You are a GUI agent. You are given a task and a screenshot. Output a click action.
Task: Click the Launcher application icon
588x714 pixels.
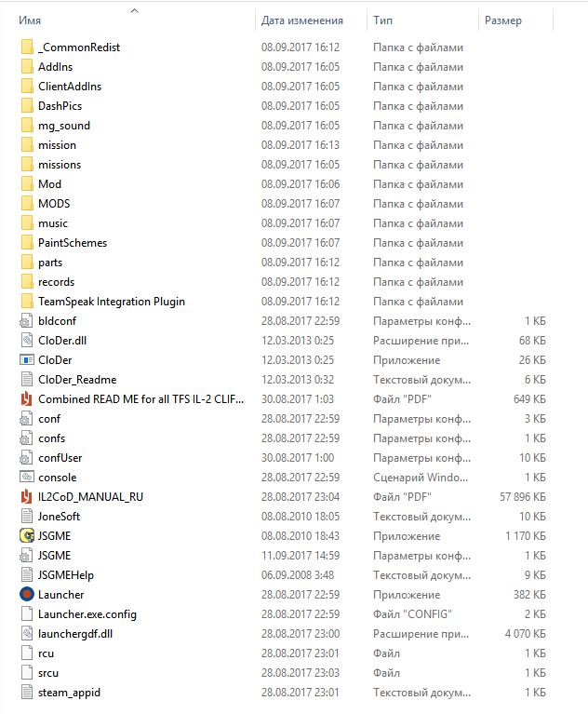click(27, 595)
